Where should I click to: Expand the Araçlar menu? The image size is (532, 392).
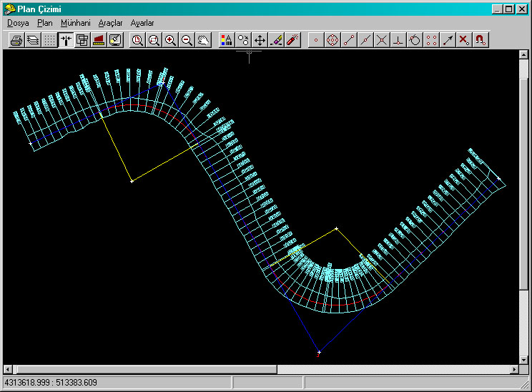coord(110,23)
